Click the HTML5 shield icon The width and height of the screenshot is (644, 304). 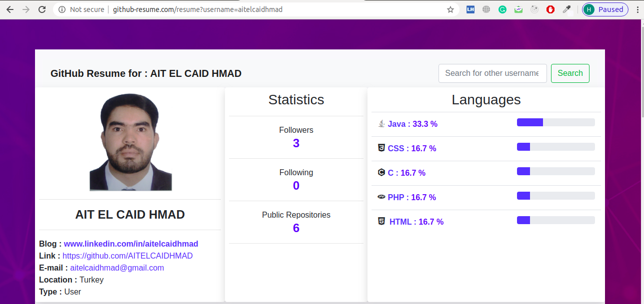point(381,222)
